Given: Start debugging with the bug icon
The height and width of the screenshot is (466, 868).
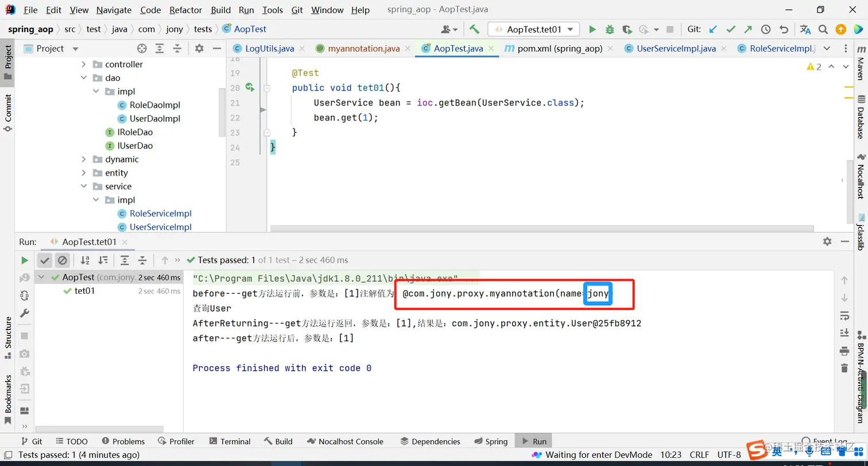Looking at the screenshot, I should point(610,29).
